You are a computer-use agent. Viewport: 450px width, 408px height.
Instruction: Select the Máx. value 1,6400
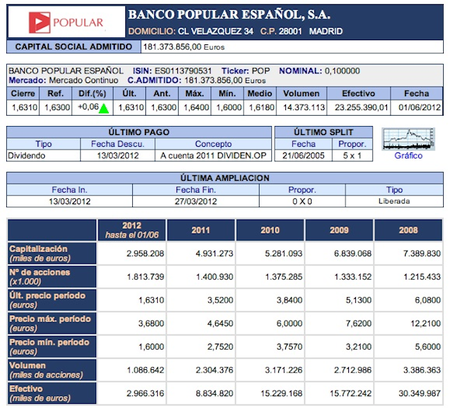click(x=196, y=107)
